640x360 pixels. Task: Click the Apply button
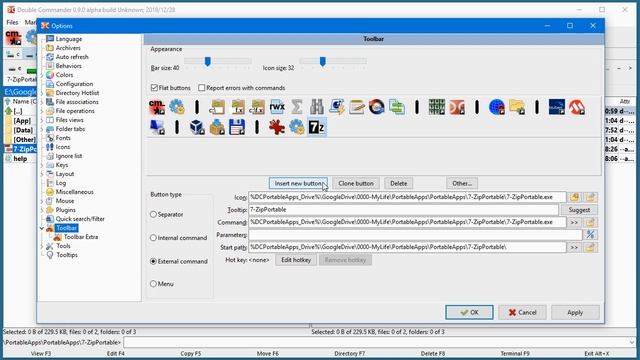point(575,312)
